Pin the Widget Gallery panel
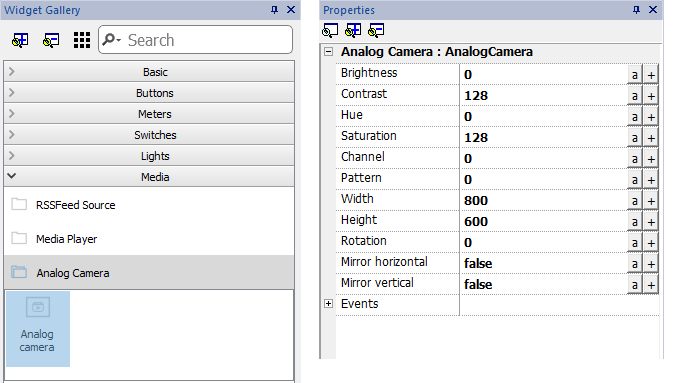Screen dimensions: 675x383 pos(274,9)
